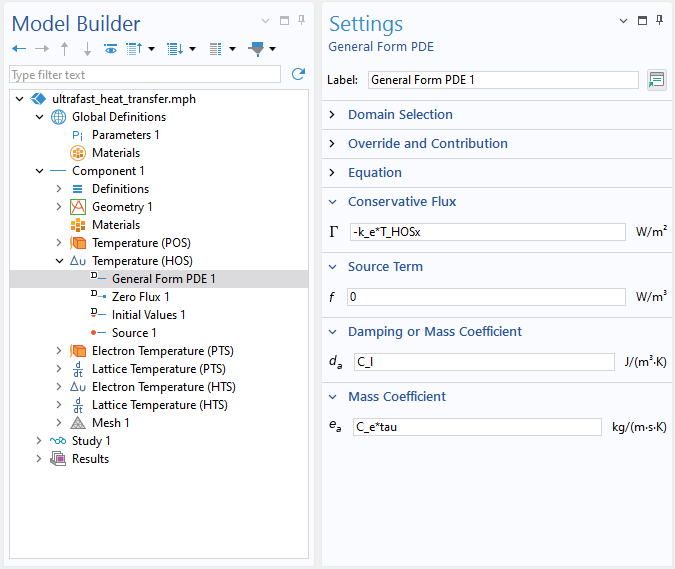Image resolution: width=675 pixels, height=569 pixels.
Task: Select Initial Values 1 in the tree
Action: click(x=148, y=315)
